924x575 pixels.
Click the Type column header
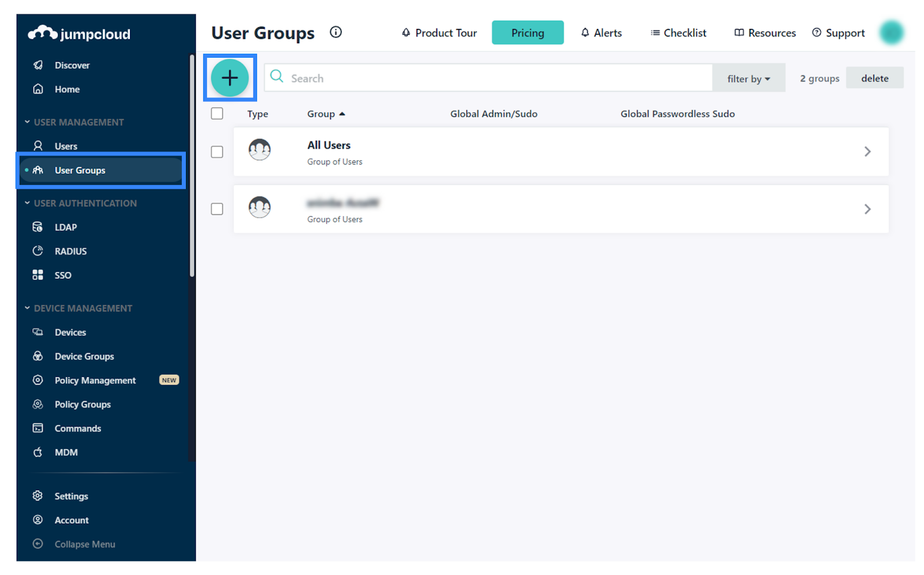tap(258, 114)
